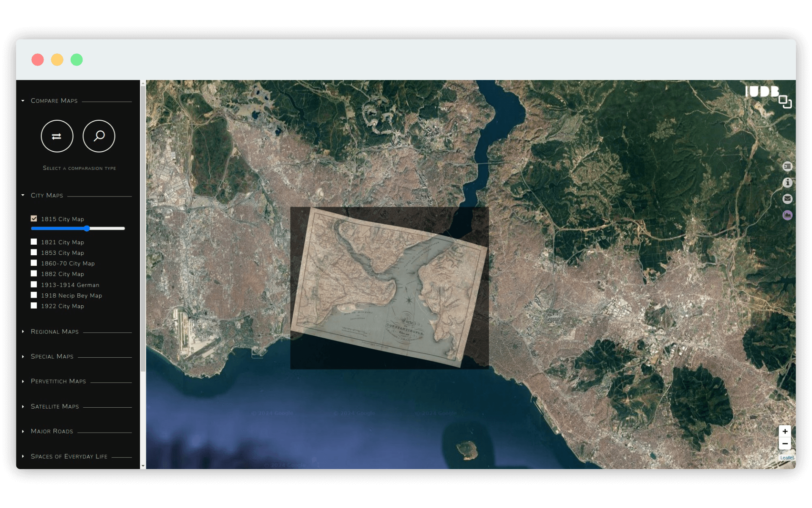Image resolution: width=812 pixels, height=508 pixels.
Task: Select the swap comparison type icon
Action: pos(57,136)
